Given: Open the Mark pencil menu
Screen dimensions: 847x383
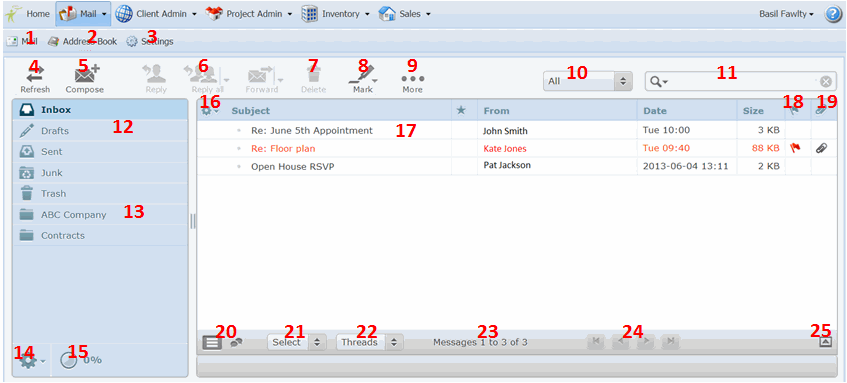Looking at the screenshot, I should [362, 79].
